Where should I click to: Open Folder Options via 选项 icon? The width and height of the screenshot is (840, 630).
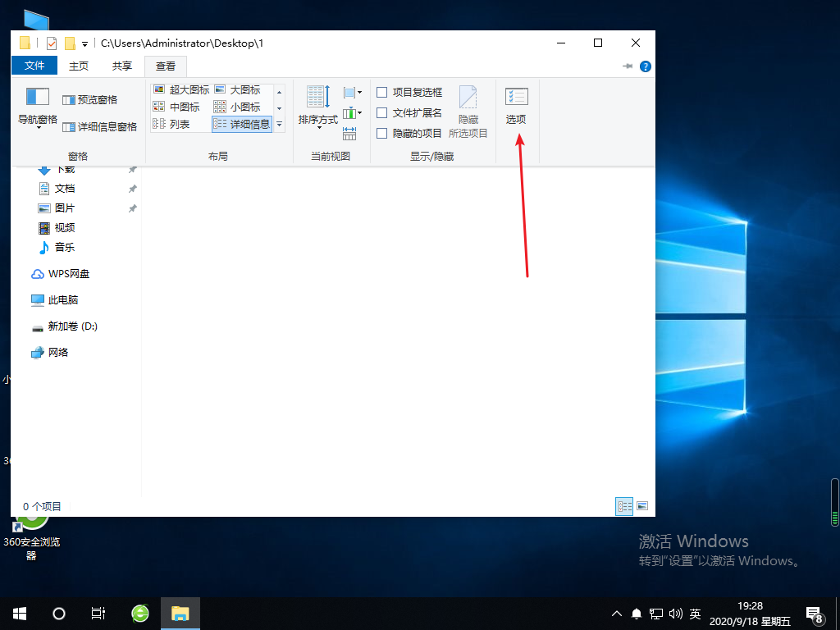[x=516, y=105]
